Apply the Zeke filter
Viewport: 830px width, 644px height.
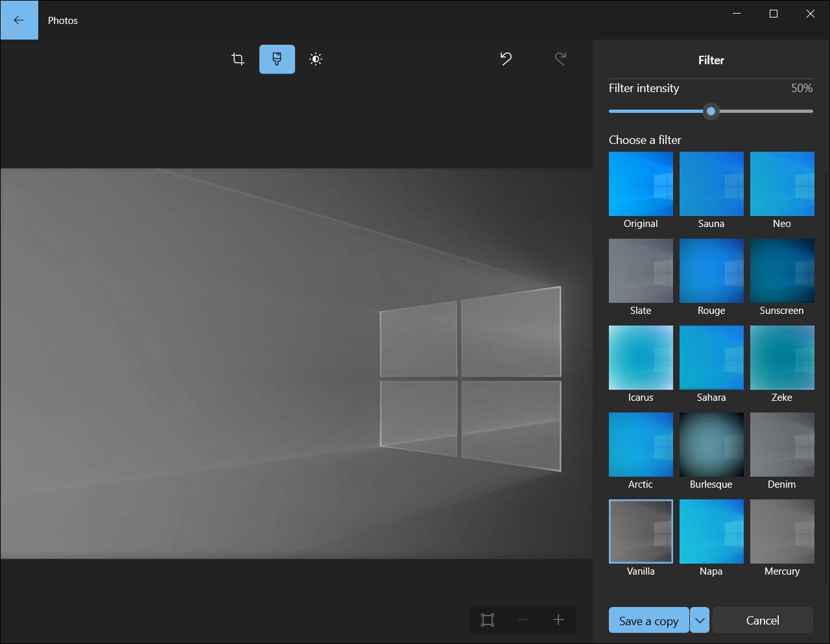click(782, 357)
